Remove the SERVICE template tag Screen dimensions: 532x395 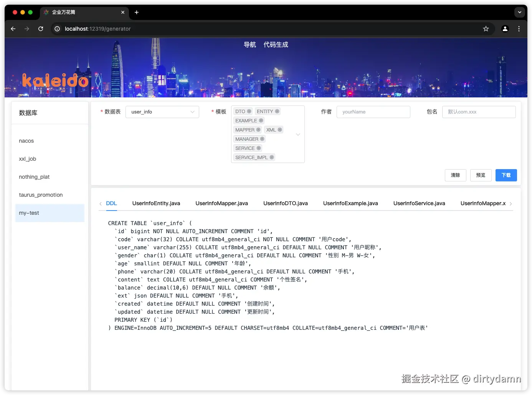click(259, 148)
